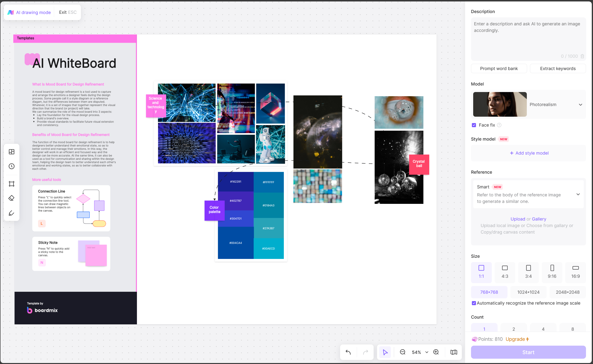
Task: Click the redo arrow button
Action: [365, 353]
